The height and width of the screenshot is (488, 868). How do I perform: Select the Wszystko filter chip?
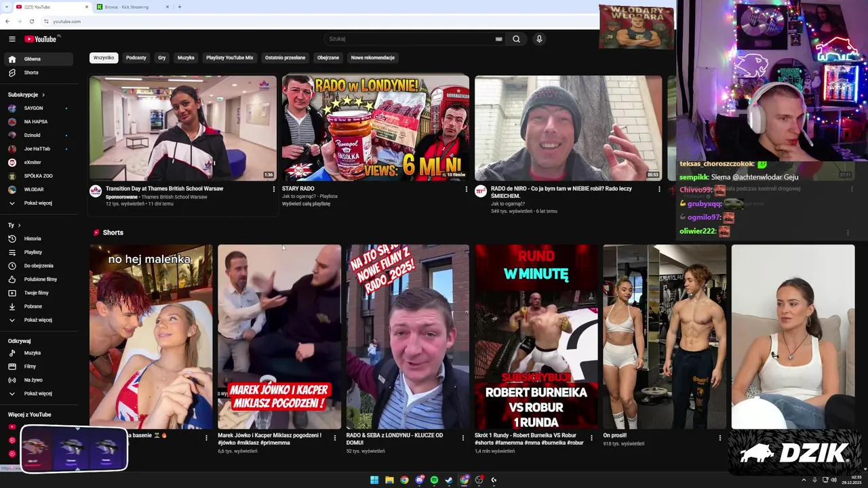point(104,58)
